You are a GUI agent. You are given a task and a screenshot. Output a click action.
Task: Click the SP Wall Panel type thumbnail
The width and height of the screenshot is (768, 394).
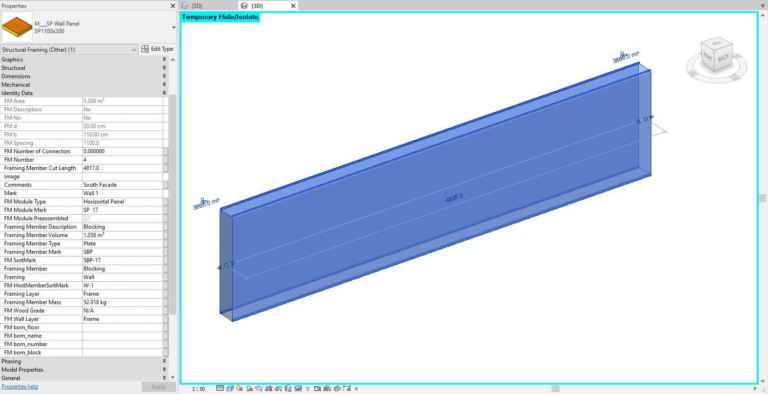tap(17, 27)
